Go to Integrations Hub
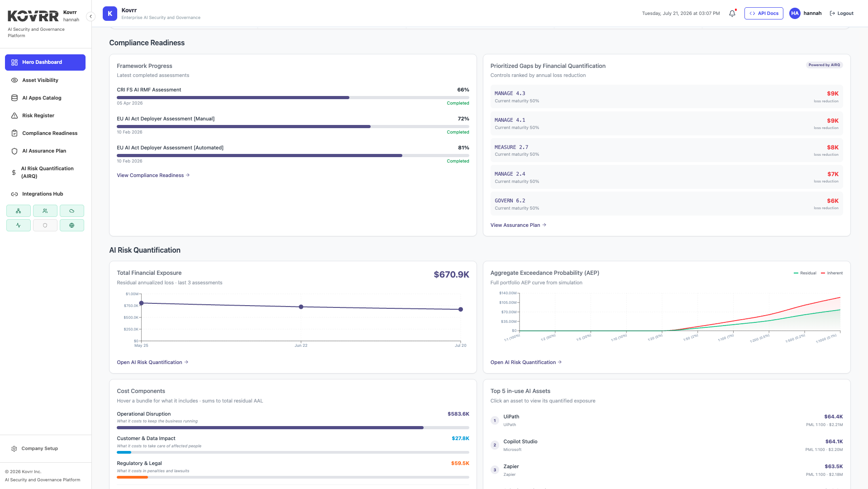868x489 pixels. pyautogui.click(x=45, y=194)
